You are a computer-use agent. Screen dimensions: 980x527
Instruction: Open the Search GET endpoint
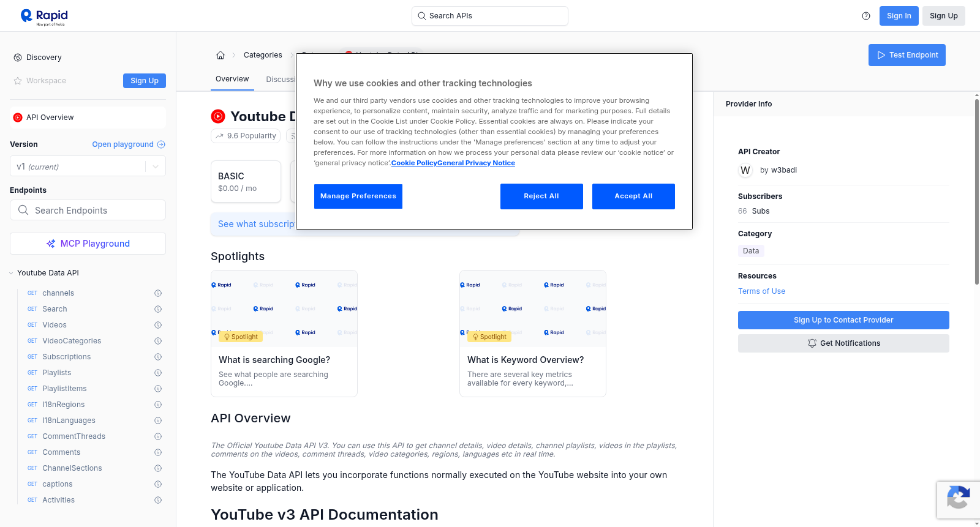click(55, 309)
